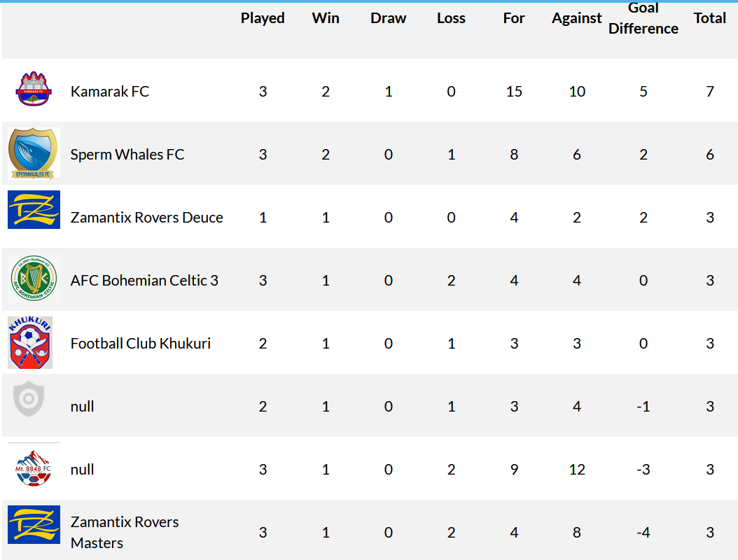Open the Sperm Whales FC whale logo
This screenshot has height=560, width=738.
34,153
